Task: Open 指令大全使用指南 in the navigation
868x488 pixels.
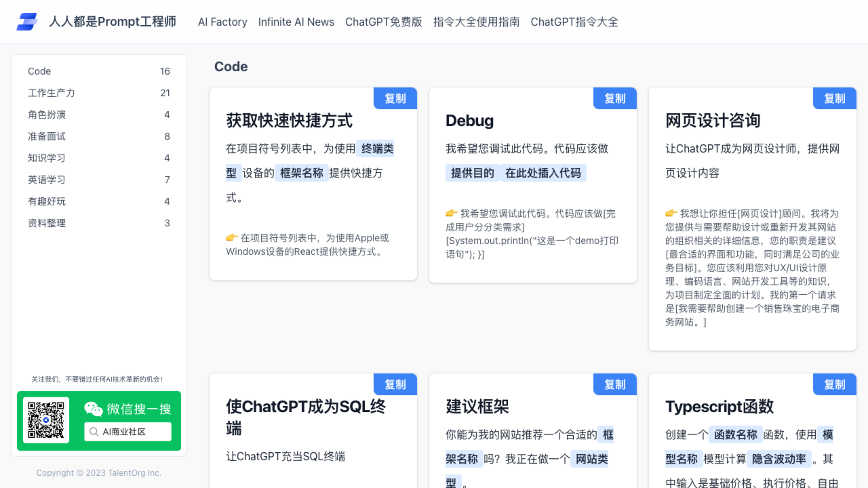Action: click(x=476, y=22)
